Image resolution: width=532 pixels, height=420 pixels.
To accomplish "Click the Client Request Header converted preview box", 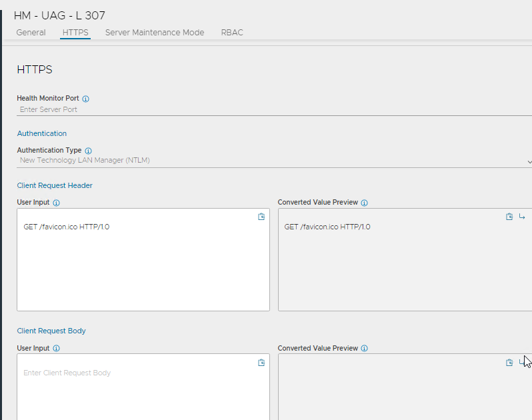I will click(405, 259).
